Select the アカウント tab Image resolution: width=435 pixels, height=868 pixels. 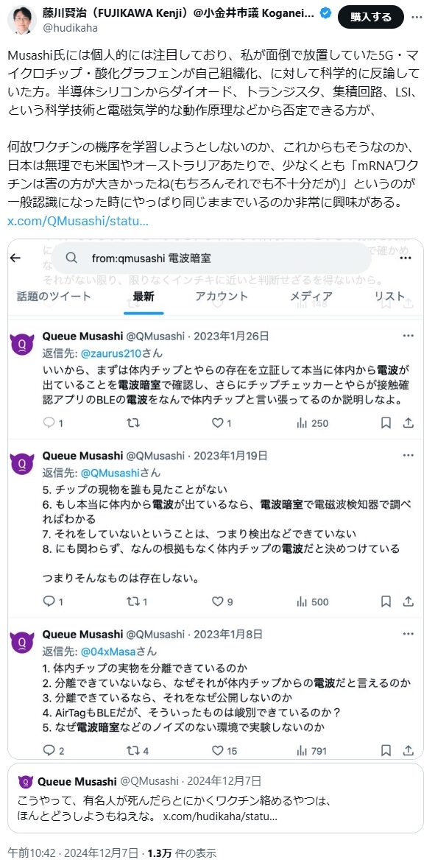pyautogui.click(x=222, y=296)
